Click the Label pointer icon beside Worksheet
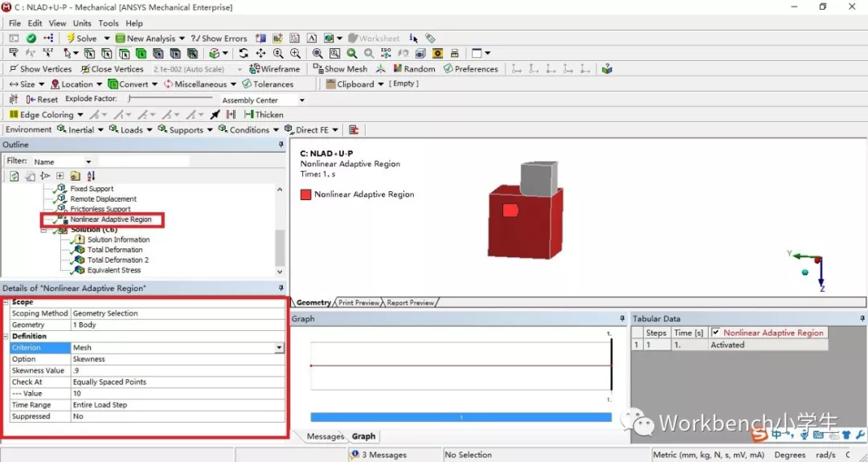868x462 pixels. click(414, 39)
